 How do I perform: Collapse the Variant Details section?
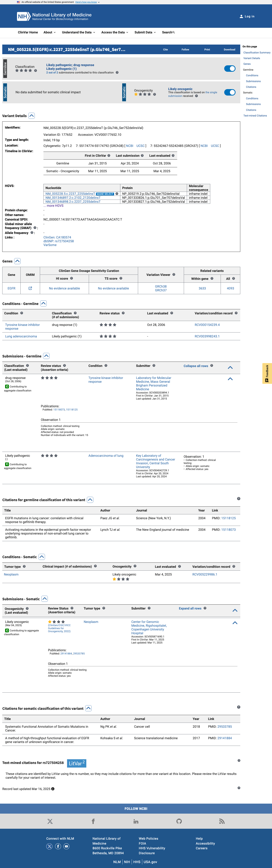31,116
